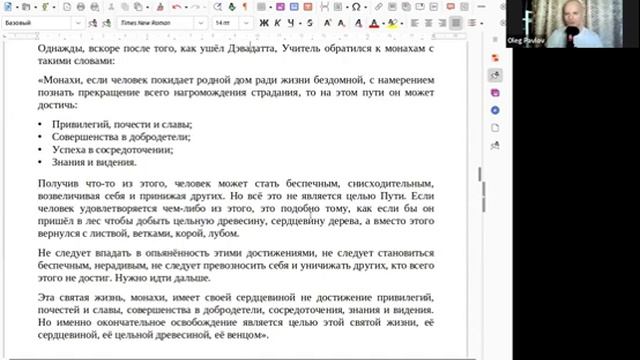Click inside the font size field

pos(225,23)
